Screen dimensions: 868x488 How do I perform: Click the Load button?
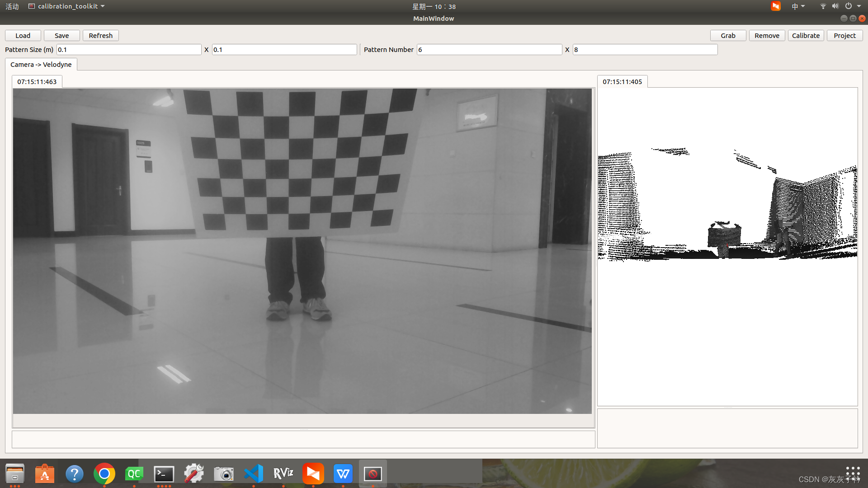click(23, 36)
